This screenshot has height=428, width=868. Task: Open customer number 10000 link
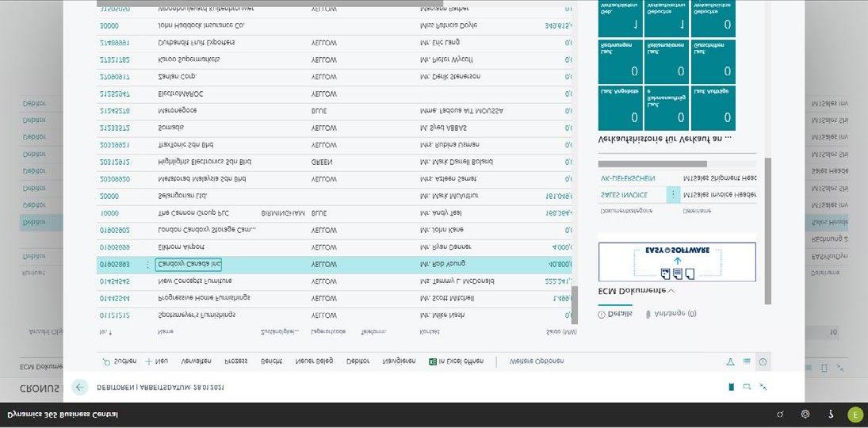coord(109,213)
